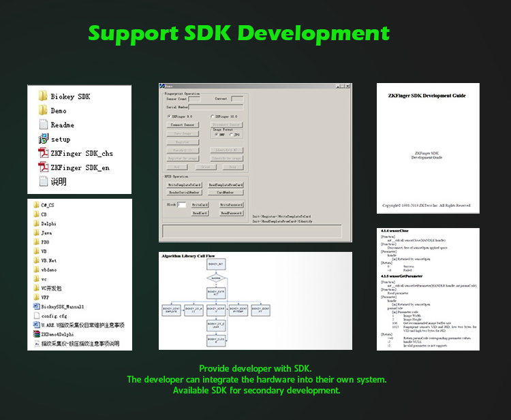Open the Java folder icon
The width and height of the screenshot is (511, 420).
37,233
